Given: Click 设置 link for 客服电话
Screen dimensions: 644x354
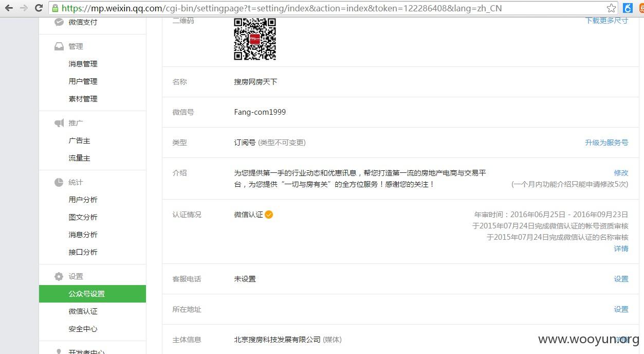Looking at the screenshot, I should (621, 279).
